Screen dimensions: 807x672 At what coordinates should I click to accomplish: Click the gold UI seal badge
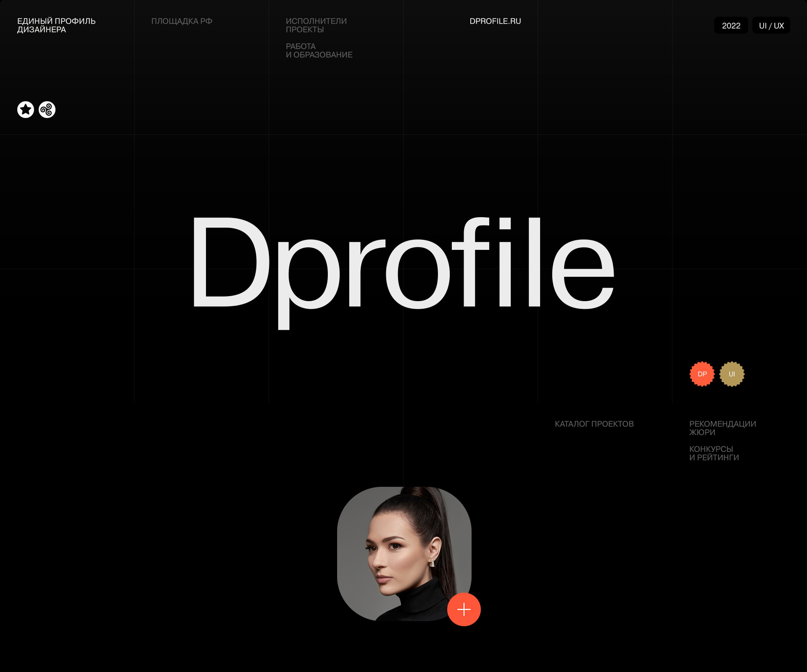tap(732, 374)
